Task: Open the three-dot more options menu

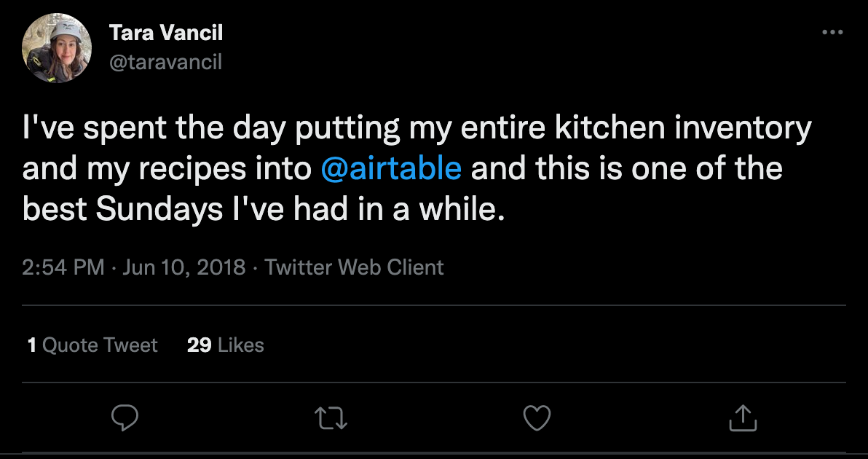Action: pos(831,33)
